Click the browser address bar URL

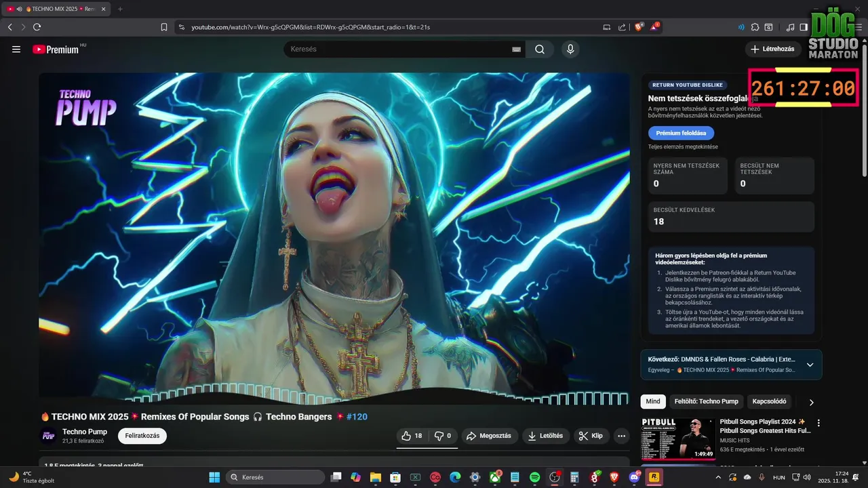[x=311, y=27]
